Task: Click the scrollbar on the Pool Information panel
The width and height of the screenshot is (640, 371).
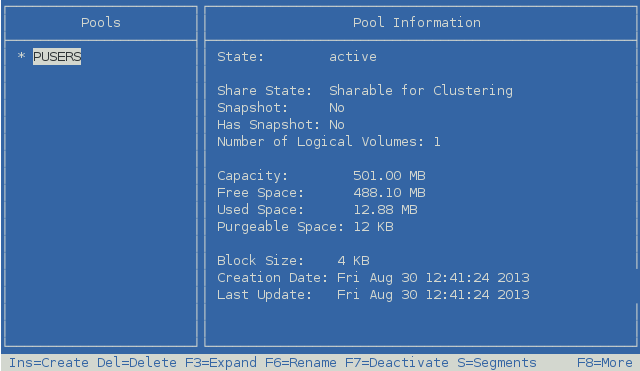Action: pyautogui.click(x=636, y=194)
